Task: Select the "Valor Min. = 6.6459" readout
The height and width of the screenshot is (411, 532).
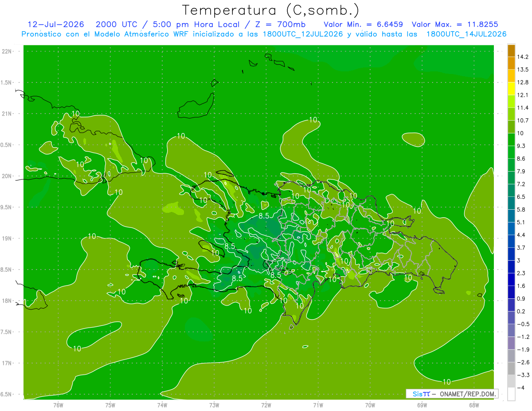Action: pos(363,24)
